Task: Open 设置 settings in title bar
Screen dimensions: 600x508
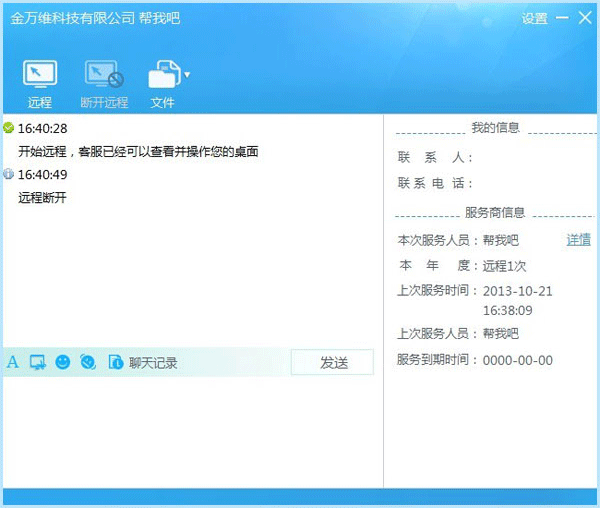Action: (535, 19)
